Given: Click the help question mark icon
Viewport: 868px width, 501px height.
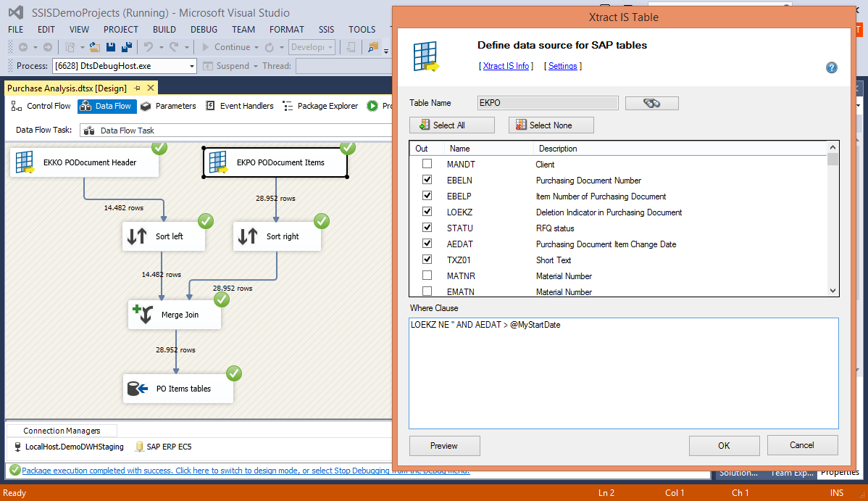Looking at the screenshot, I should coord(831,67).
